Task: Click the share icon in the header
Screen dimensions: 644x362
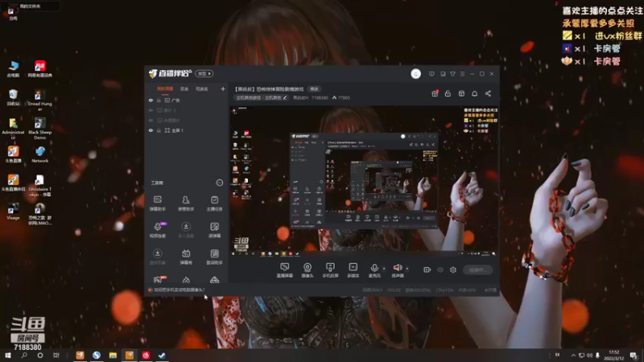Action: tap(488, 93)
